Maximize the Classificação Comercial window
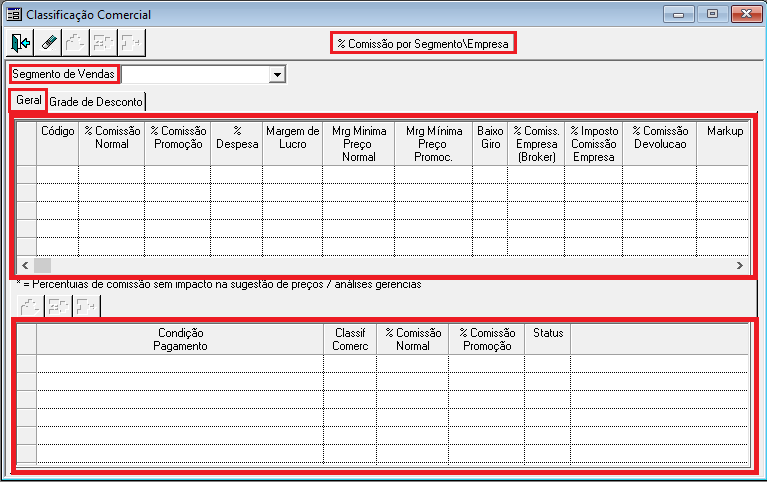Image resolution: width=767 pixels, height=482 pixels. pyautogui.click(x=712, y=14)
